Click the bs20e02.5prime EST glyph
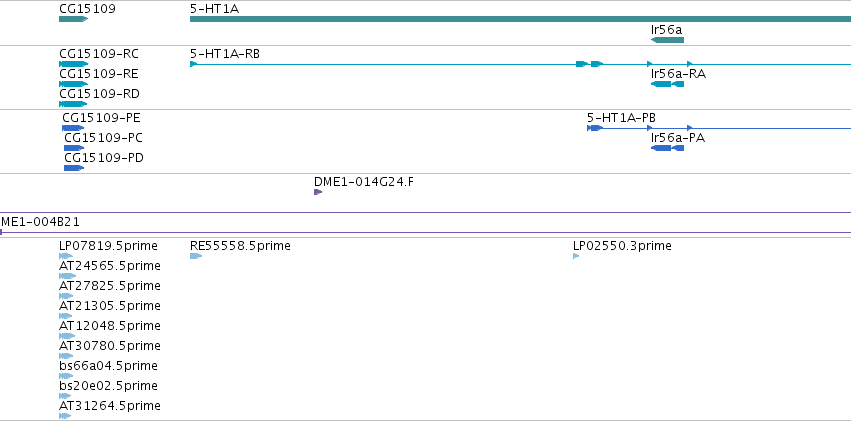The height and width of the screenshot is (421, 851). 65,396
